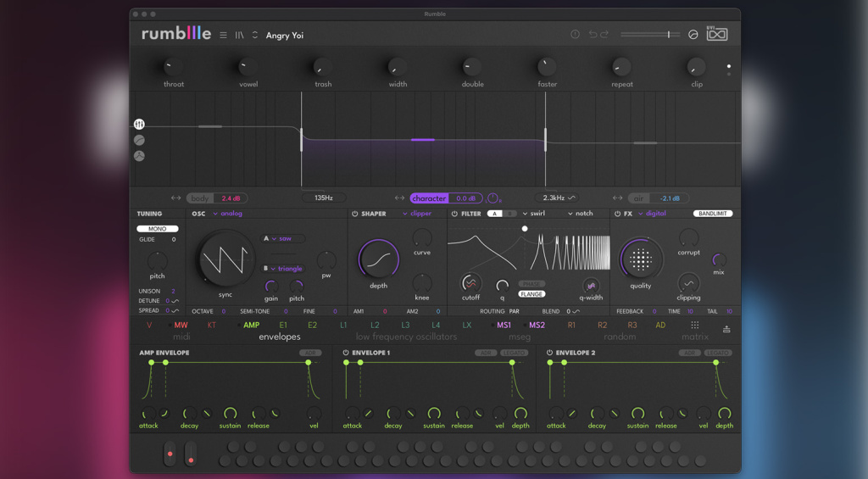Image resolution: width=868 pixels, height=479 pixels.
Task: Select the curve view icon
Action: click(x=139, y=140)
